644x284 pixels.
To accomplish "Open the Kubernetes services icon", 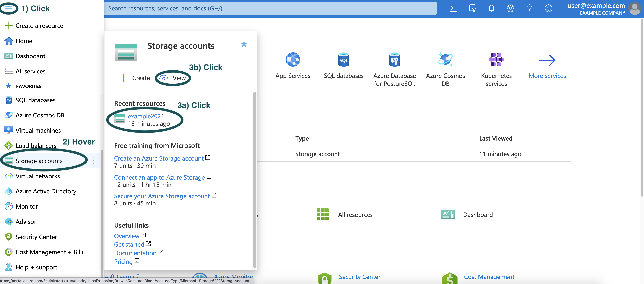I will click(496, 60).
